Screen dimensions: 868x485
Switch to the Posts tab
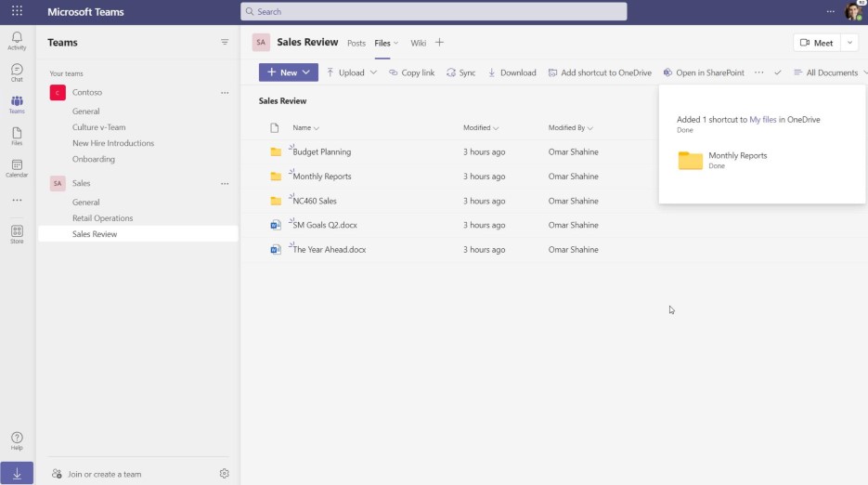click(x=356, y=44)
